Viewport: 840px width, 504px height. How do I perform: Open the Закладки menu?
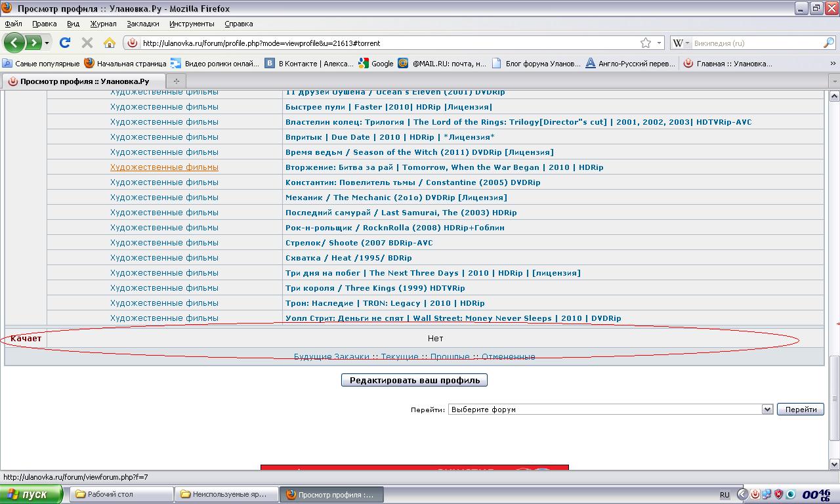coord(142,24)
